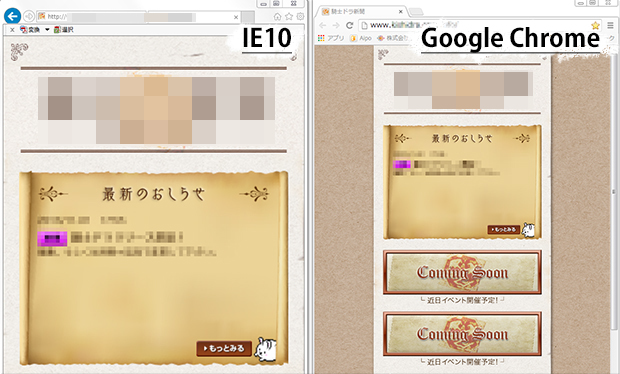Reload the page in Chrome
This screenshot has width=620, height=374.
tap(349, 25)
